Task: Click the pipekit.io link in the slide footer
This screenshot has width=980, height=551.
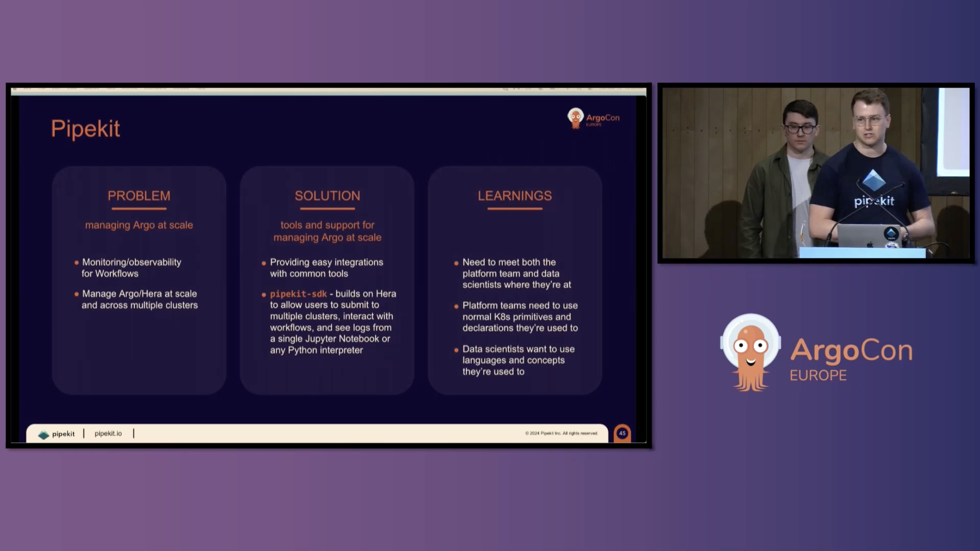Action: (x=108, y=433)
